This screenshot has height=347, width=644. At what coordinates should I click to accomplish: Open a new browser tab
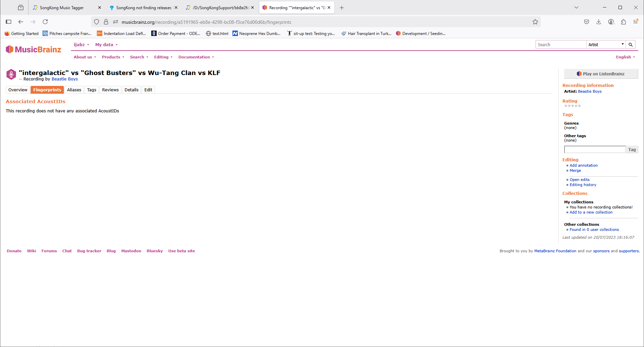click(x=342, y=7)
